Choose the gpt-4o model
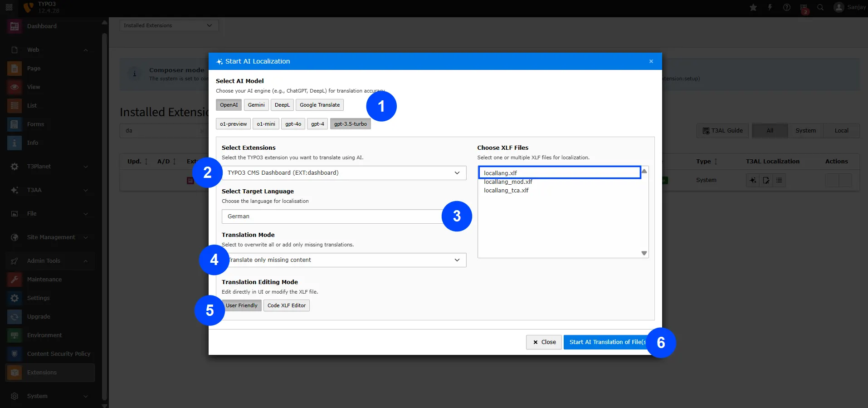Viewport: 868px width, 408px height. pos(293,124)
